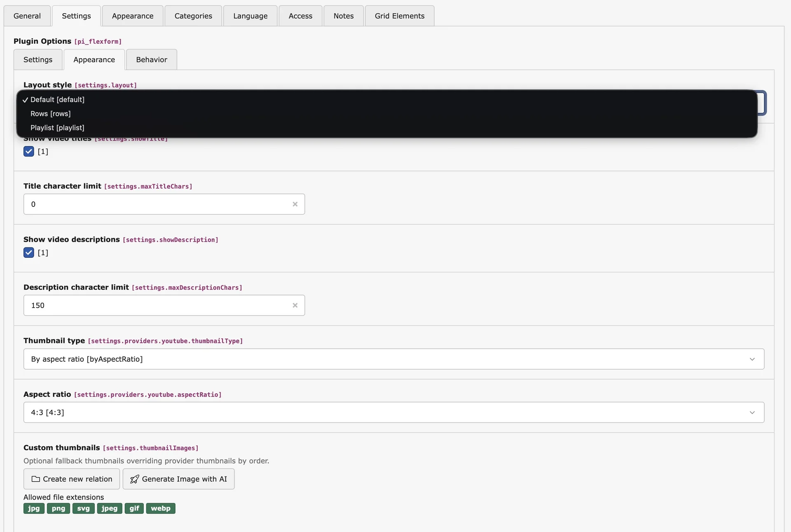The height and width of the screenshot is (532, 791).
Task: Clear the Title character limit field
Action: (x=295, y=204)
